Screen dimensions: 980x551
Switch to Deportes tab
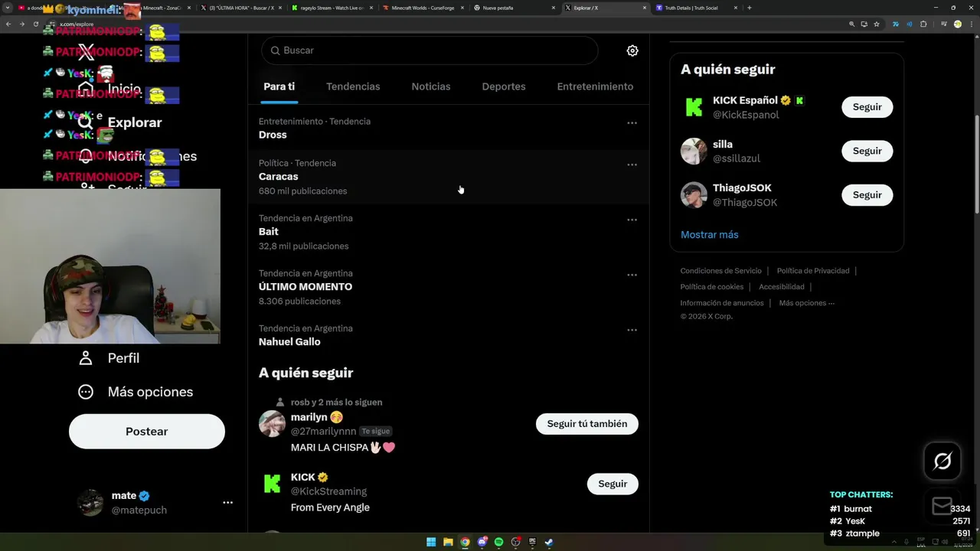(504, 86)
